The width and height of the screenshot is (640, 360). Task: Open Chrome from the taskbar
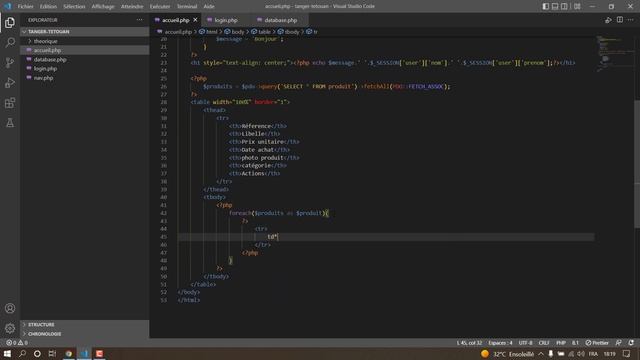point(69,354)
